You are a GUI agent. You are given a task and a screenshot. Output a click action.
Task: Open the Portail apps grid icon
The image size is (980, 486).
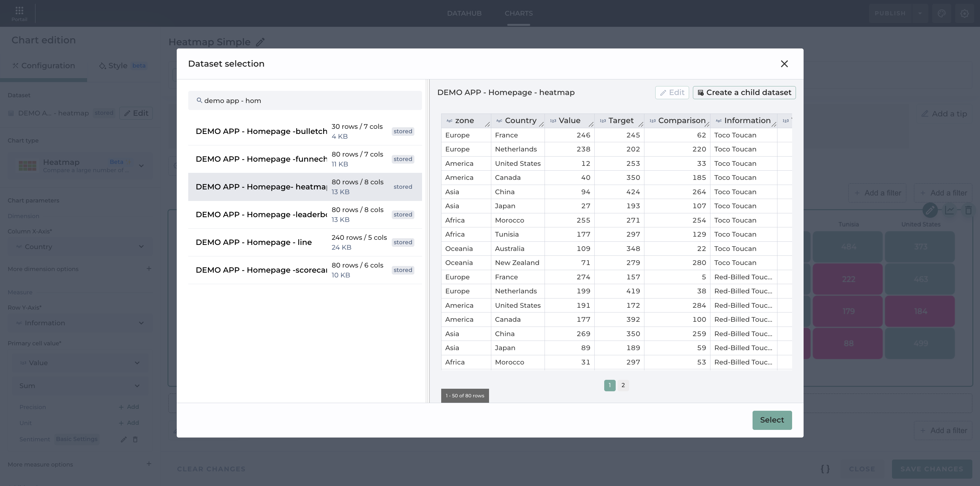[19, 13]
